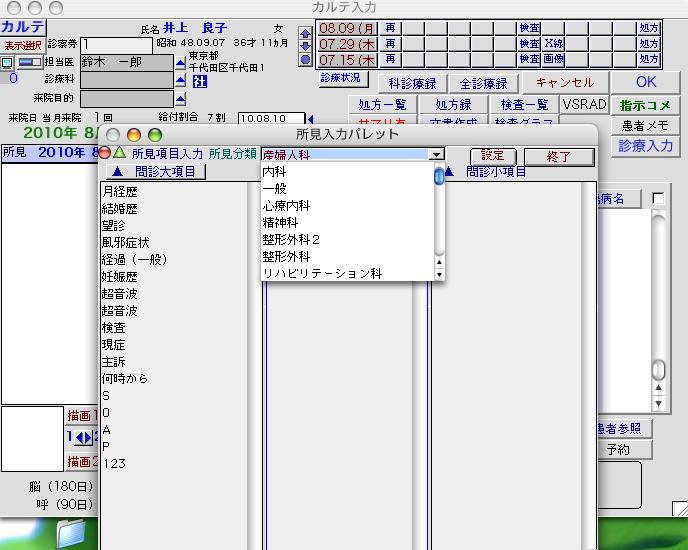Click the blue 社 insurance icon
The height and width of the screenshot is (550, 688).
[200, 82]
